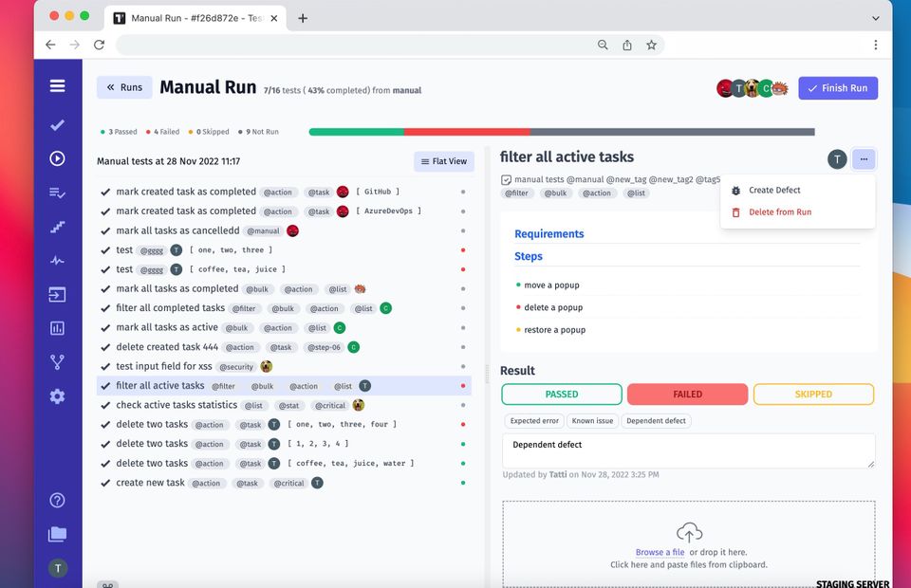Collapse the Steps section
The height and width of the screenshot is (588, 911).
click(x=529, y=256)
